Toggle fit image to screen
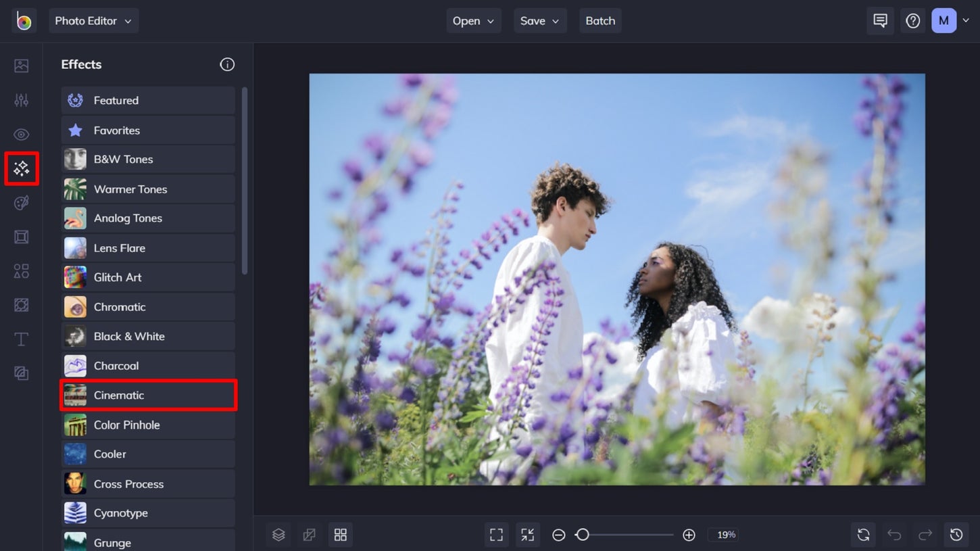Screen dimensions: 980x551 pos(496,534)
